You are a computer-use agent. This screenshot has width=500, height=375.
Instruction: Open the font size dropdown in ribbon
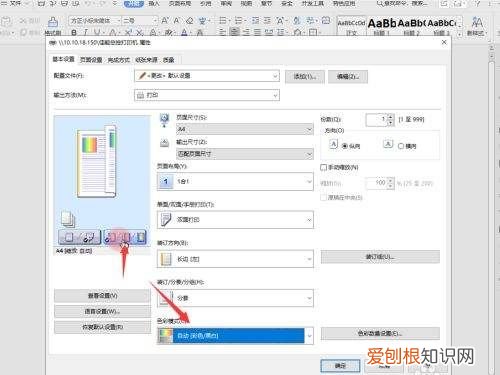(x=155, y=21)
